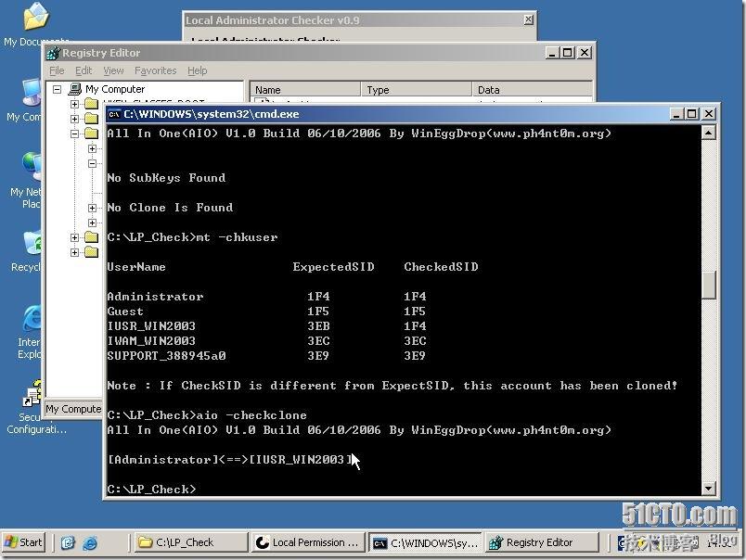Open the File menu in Registry Editor
The image size is (746, 560).
point(57,70)
